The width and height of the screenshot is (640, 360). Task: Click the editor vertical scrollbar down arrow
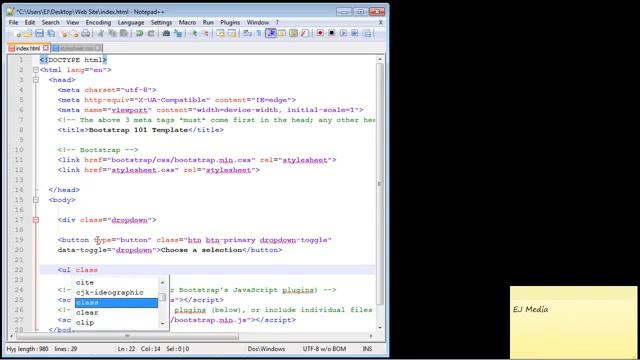point(380,327)
